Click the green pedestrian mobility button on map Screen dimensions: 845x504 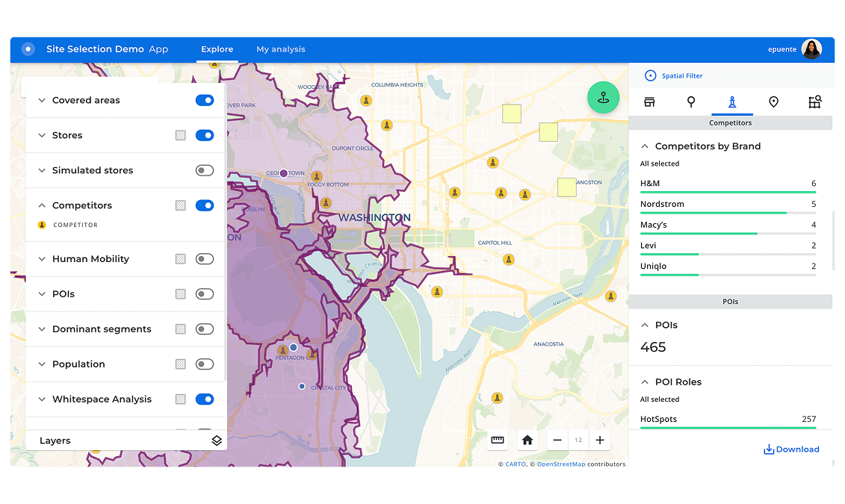point(603,97)
